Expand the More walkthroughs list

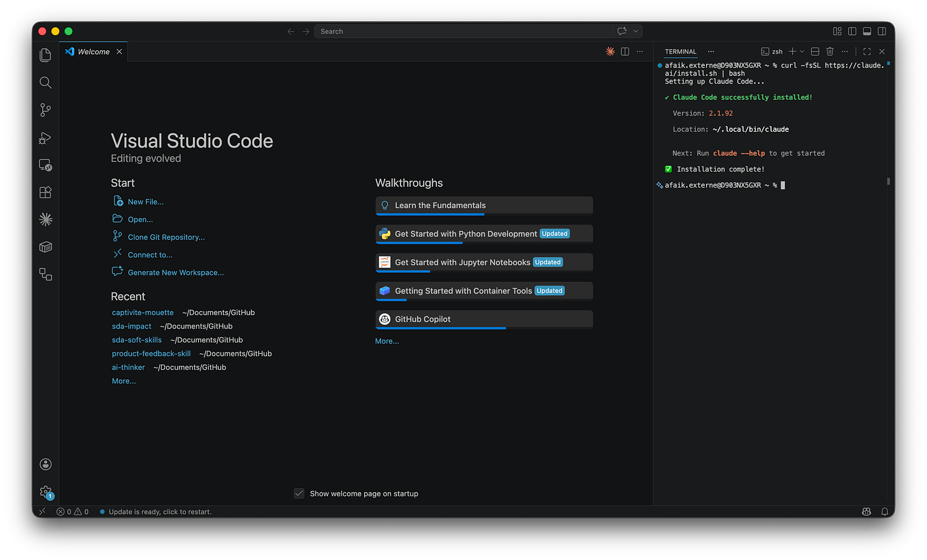click(386, 340)
